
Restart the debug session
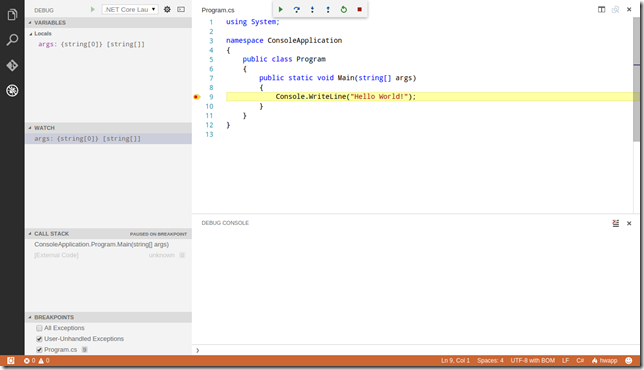coord(344,9)
